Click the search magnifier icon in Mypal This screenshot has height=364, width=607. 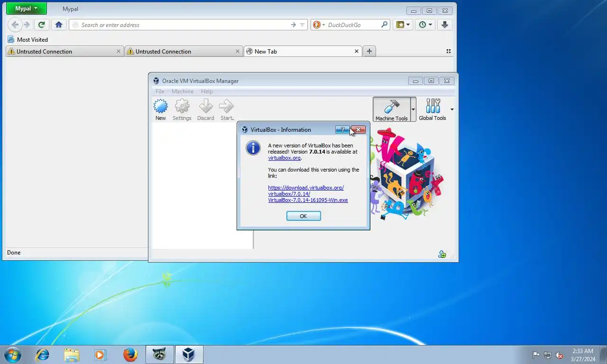[385, 25]
